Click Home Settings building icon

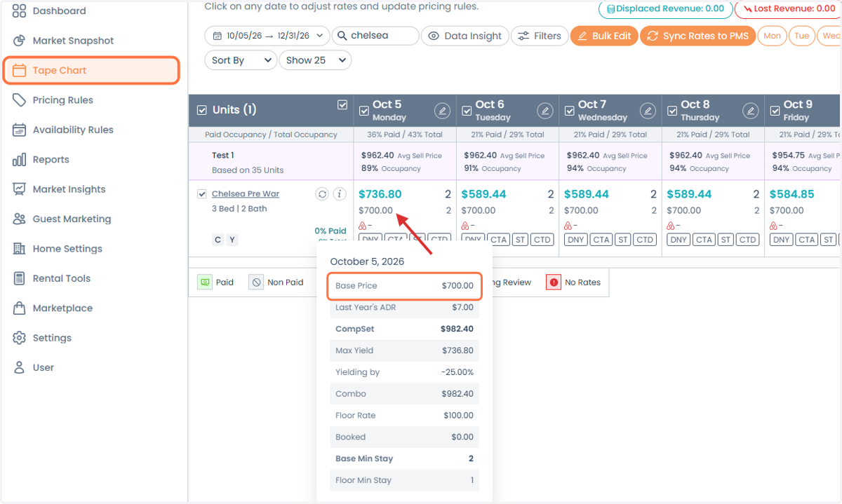pos(20,249)
